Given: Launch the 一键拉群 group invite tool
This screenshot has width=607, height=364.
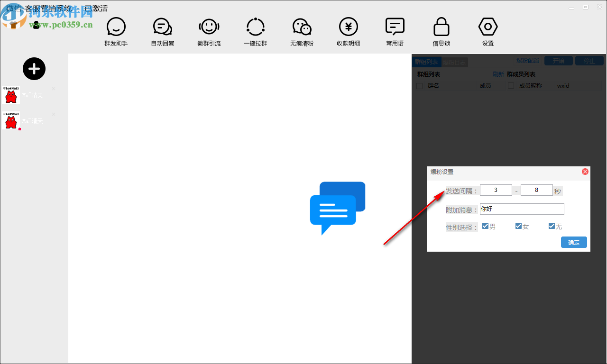Looking at the screenshot, I should click(x=255, y=27).
